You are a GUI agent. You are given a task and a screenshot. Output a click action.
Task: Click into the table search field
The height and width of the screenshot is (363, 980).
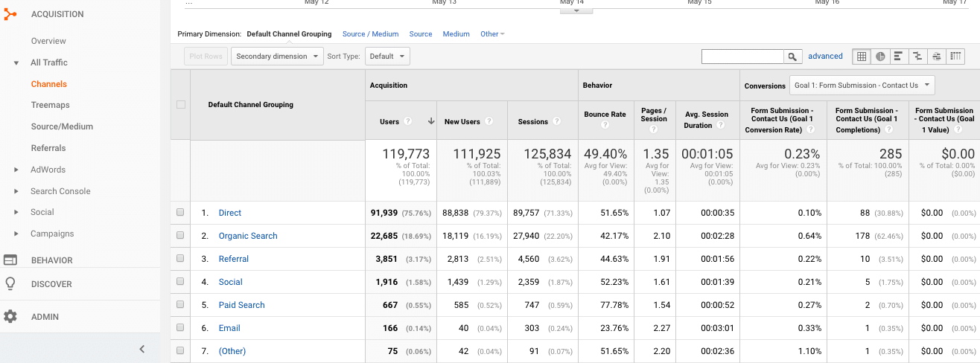(x=743, y=57)
